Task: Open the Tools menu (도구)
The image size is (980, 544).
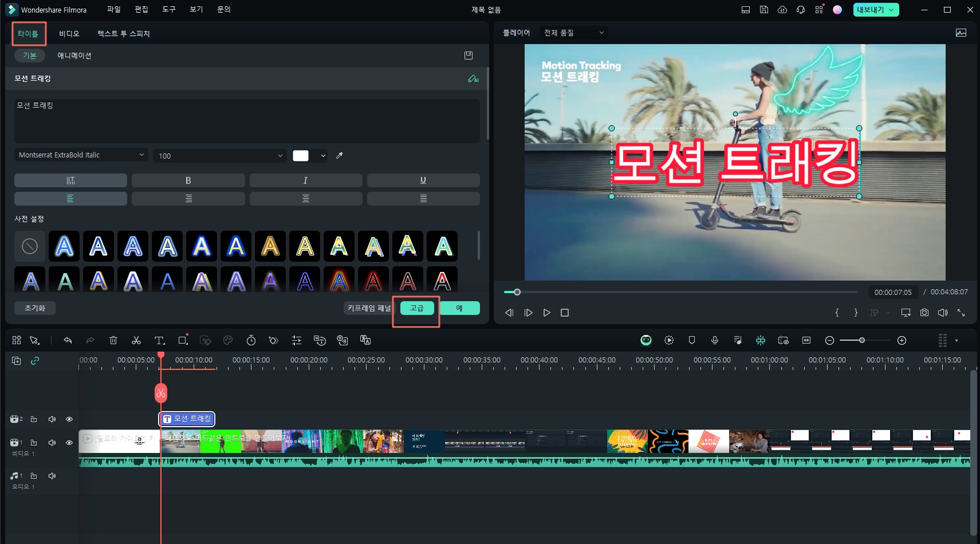Action: click(169, 9)
